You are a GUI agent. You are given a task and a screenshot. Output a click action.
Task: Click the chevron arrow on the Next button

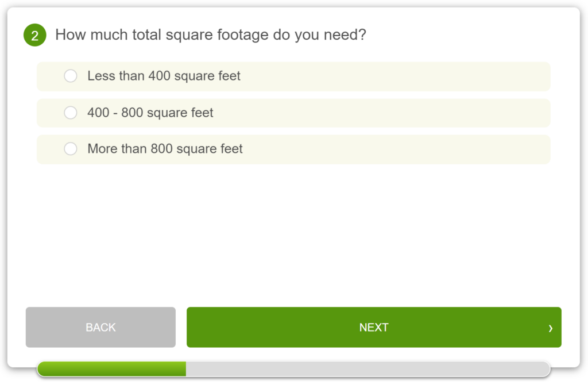[550, 328]
